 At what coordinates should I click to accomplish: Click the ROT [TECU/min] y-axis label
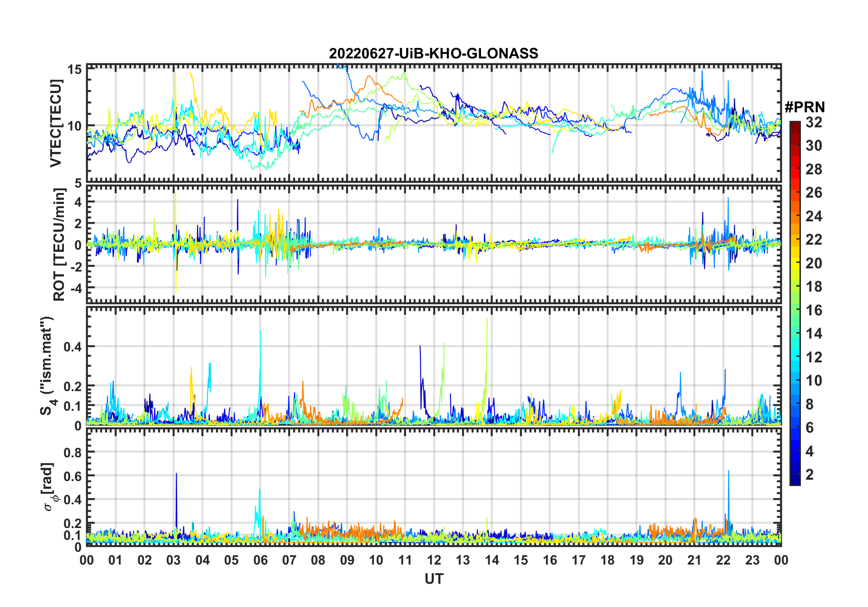coord(59,244)
